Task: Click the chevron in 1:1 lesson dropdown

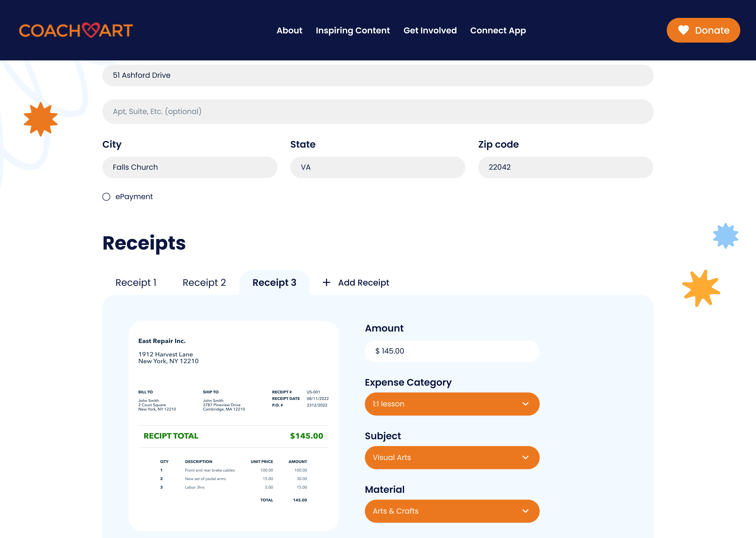Action: point(525,404)
